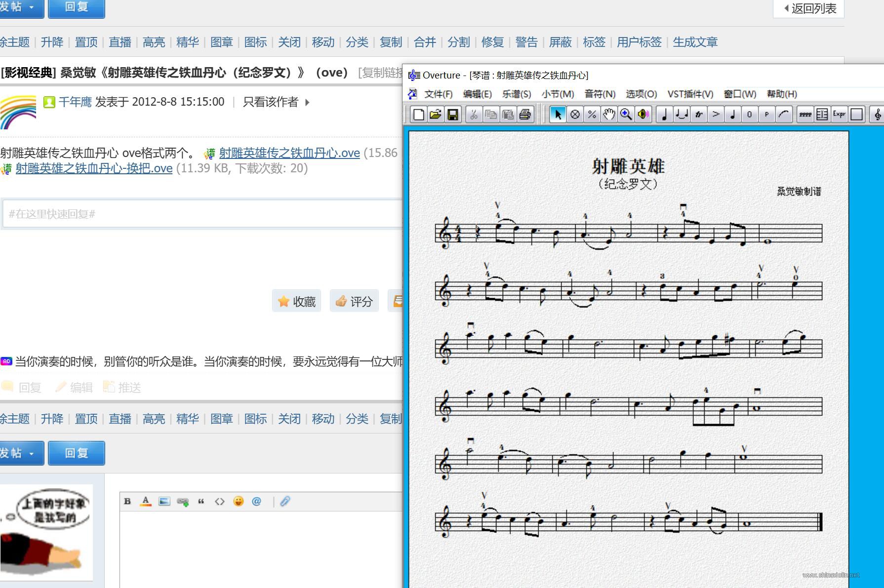The width and height of the screenshot is (884, 588).
Task: Select the zoom magnifier tool
Action: [626, 115]
